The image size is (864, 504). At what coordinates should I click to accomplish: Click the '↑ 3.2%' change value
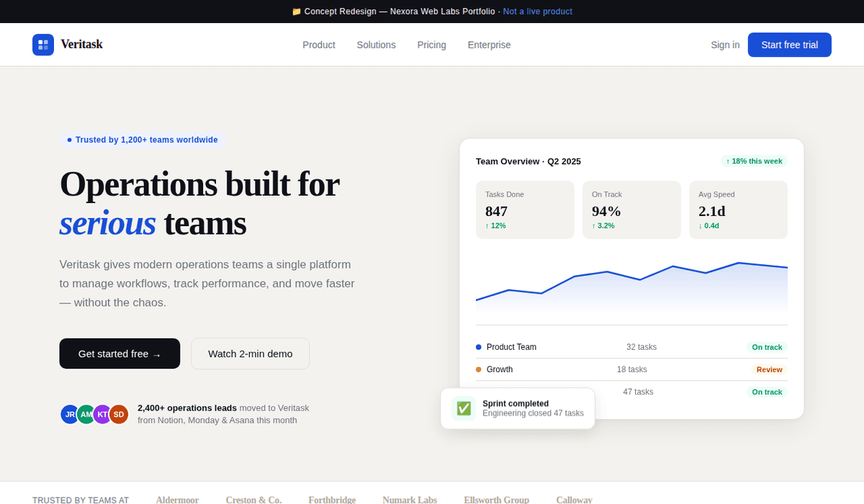[x=603, y=225]
